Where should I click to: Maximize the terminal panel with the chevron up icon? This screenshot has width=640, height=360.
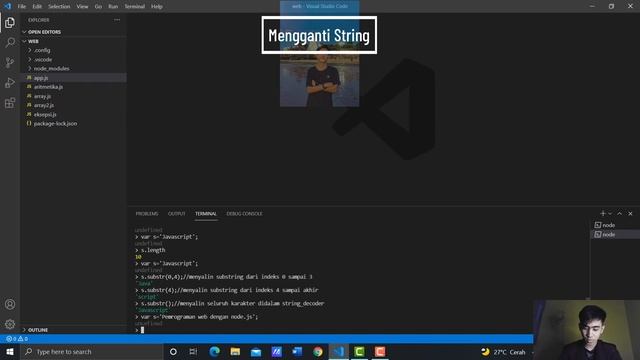pyautogui.click(x=620, y=213)
